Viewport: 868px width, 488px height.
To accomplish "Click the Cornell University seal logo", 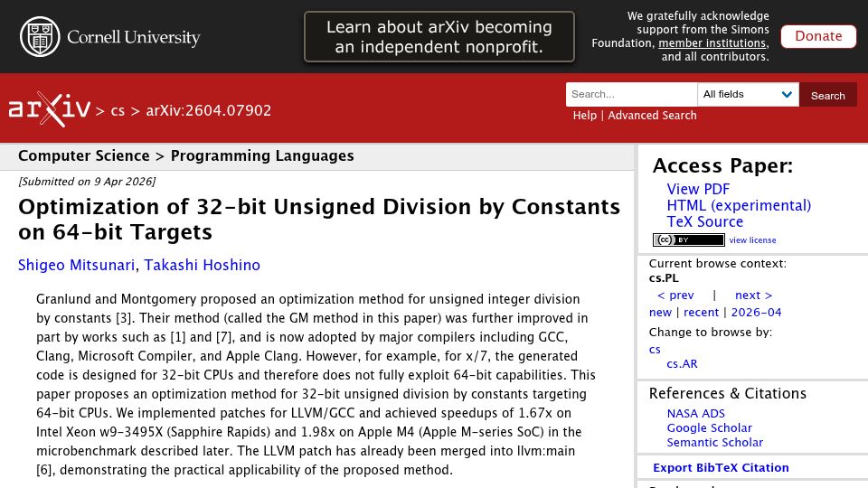I will pos(40,36).
